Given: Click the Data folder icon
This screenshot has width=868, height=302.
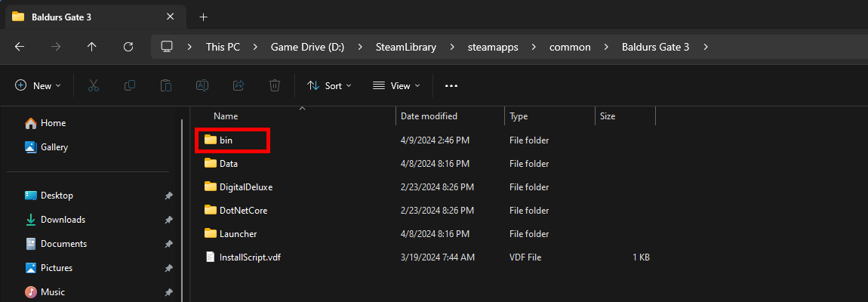Looking at the screenshot, I should (210, 163).
